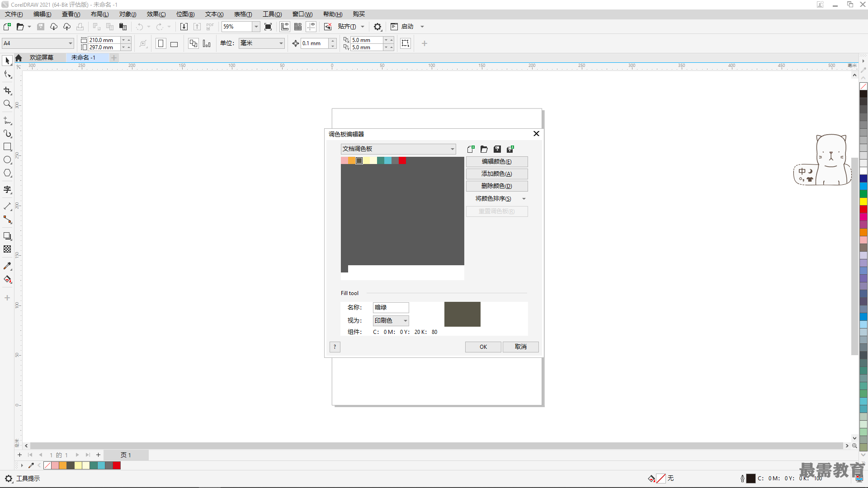The height and width of the screenshot is (488, 868).
Task: Switch page to landscape orientation
Action: click(174, 43)
